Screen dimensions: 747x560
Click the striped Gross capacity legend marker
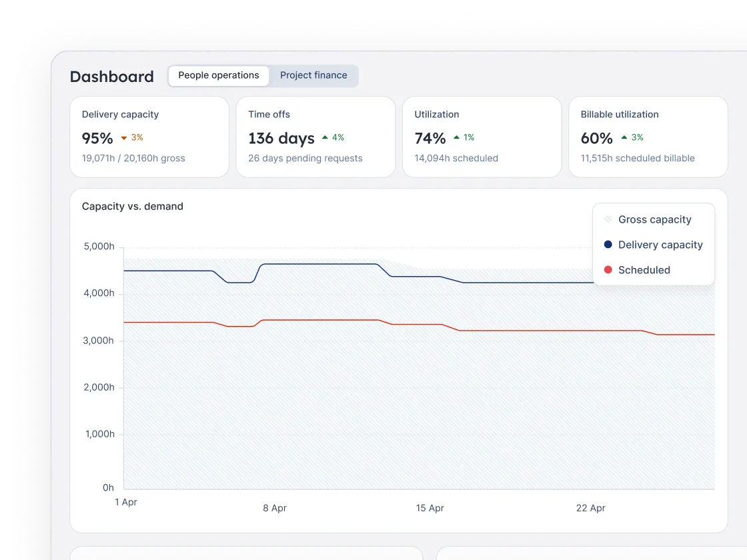point(608,219)
